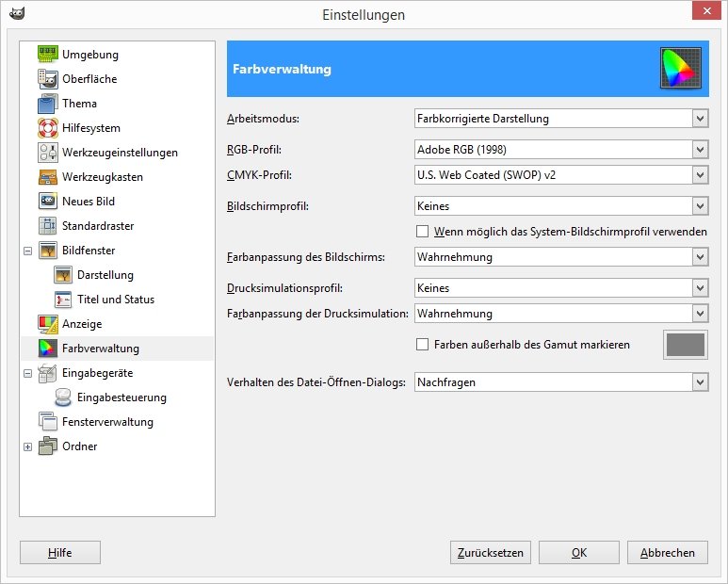
Task: Open the Arbeitsmodus dropdown
Action: click(x=561, y=119)
